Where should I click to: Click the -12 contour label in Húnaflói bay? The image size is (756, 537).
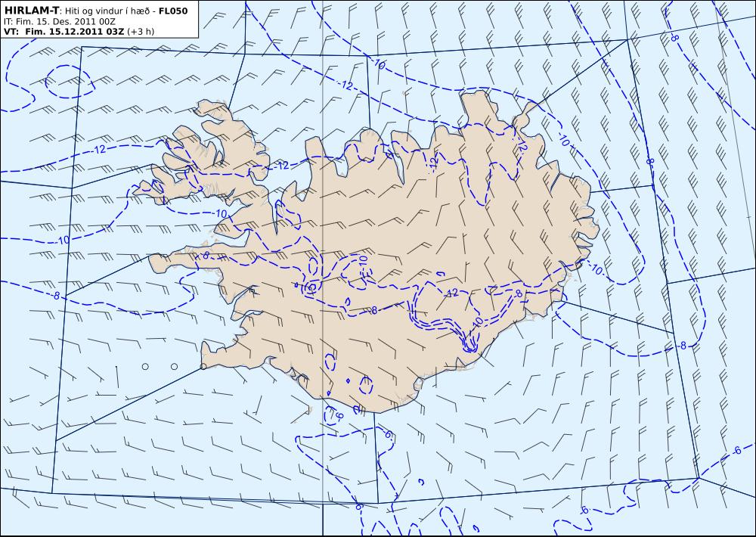(x=282, y=166)
